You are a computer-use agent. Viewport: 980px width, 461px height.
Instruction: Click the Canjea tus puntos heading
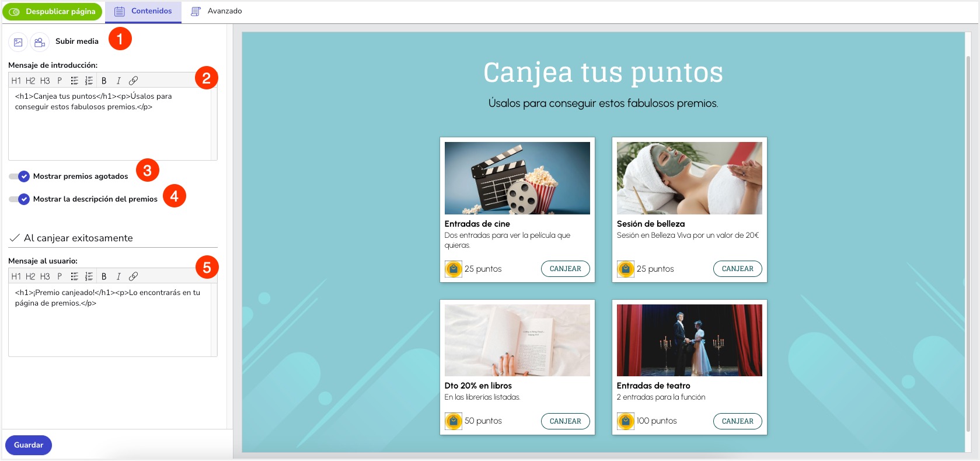(x=603, y=73)
